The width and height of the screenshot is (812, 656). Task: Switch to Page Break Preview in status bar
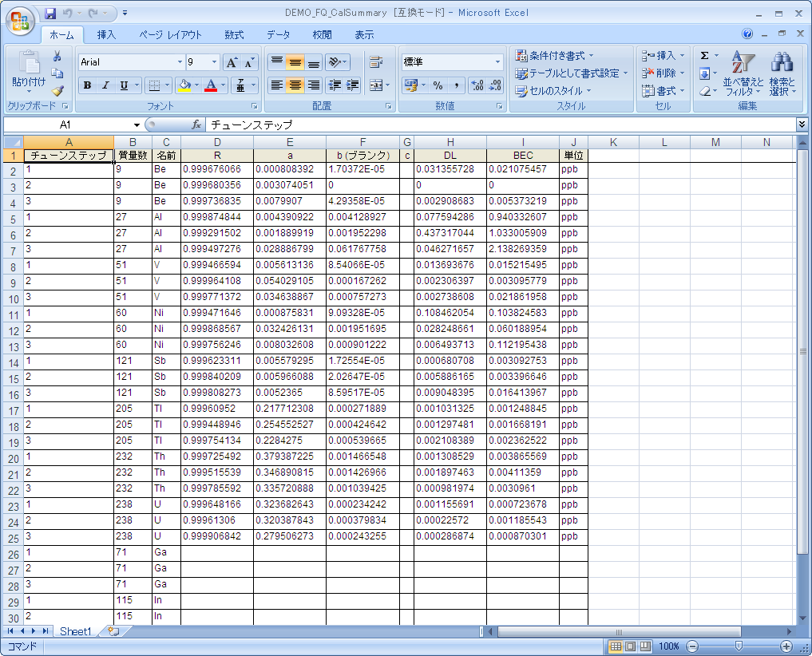click(x=645, y=646)
